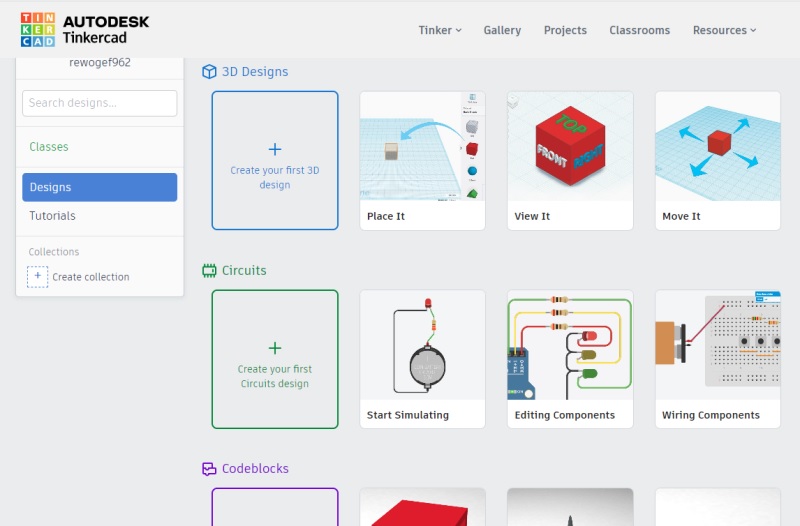Click the Codeblocks section icon
The image size is (800, 526).
coord(209,468)
